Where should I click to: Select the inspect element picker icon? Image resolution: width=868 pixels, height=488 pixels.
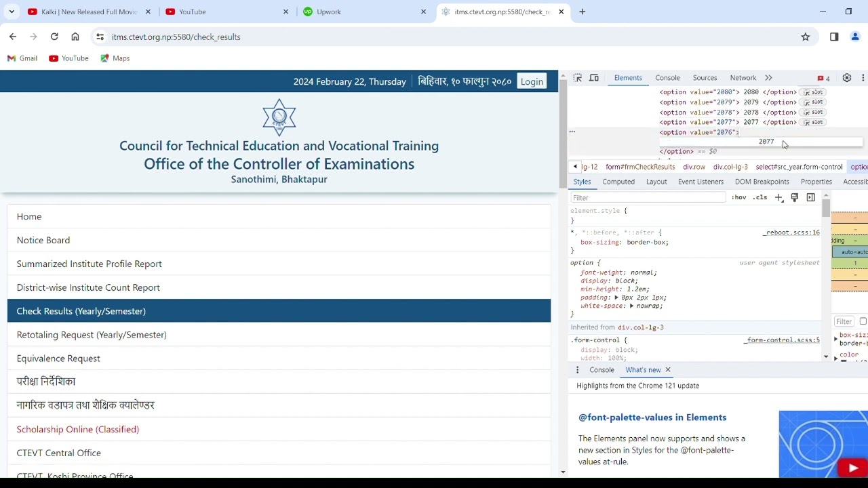[578, 78]
